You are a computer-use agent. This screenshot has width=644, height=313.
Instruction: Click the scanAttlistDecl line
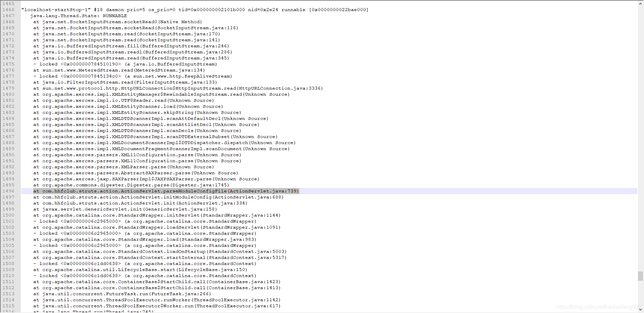pyautogui.click(x=146, y=125)
